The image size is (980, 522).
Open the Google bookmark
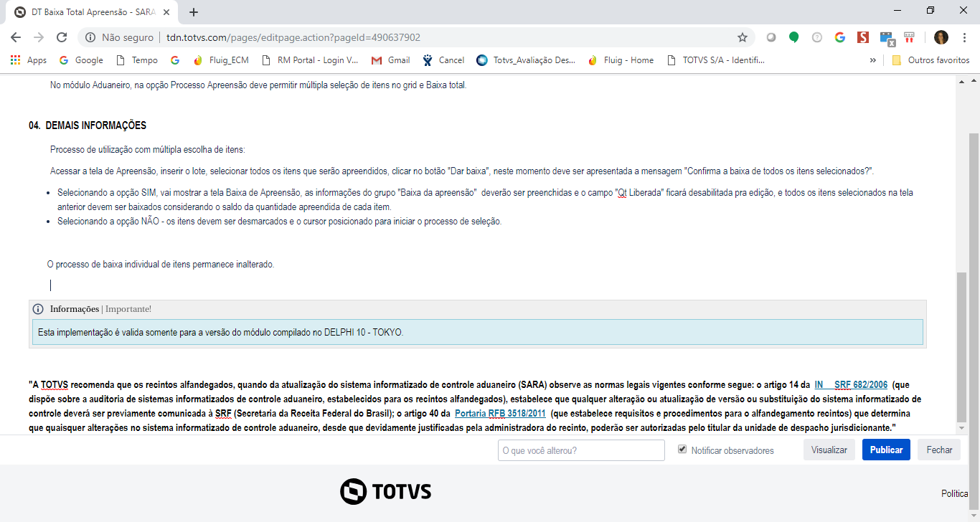(81, 60)
